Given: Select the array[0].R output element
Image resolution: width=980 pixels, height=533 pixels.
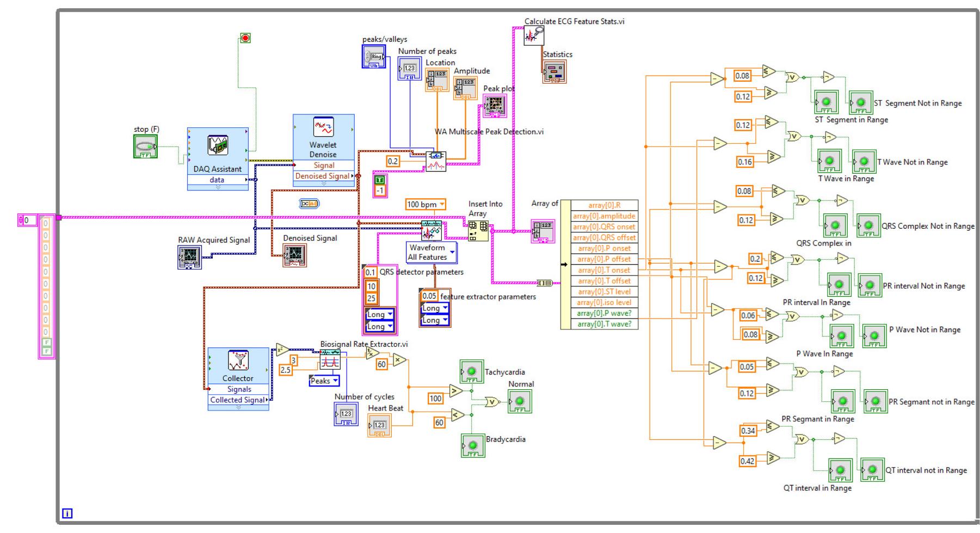Looking at the screenshot, I should (605, 205).
